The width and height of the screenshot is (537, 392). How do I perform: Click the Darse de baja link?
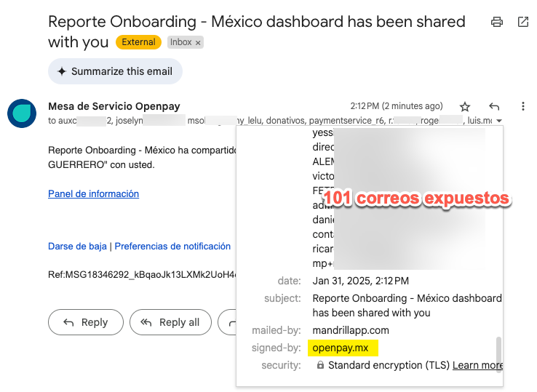77,246
